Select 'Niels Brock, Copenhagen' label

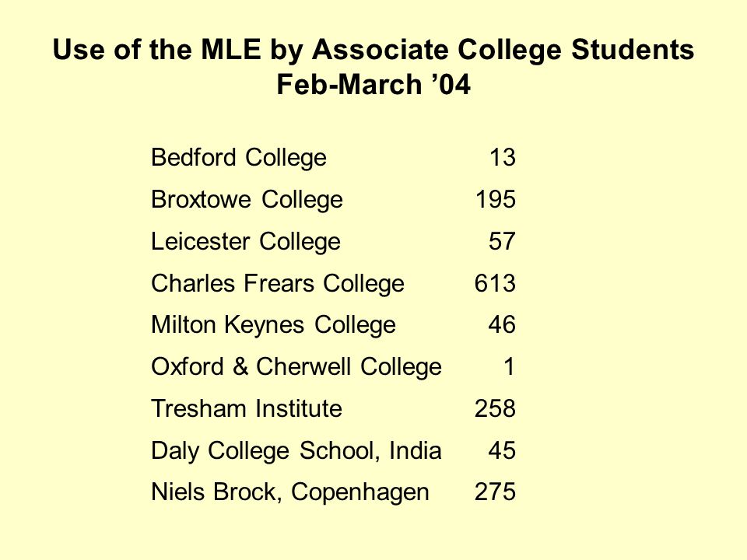(290, 493)
